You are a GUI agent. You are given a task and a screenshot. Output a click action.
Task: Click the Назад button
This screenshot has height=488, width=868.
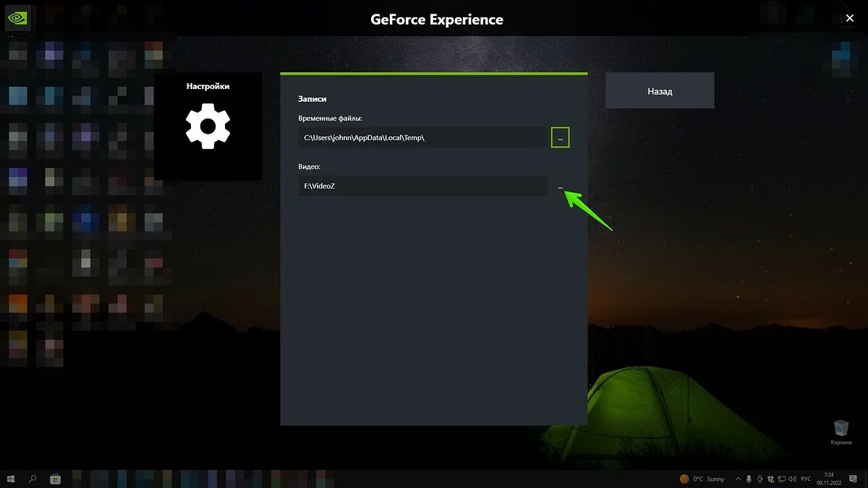[659, 91]
